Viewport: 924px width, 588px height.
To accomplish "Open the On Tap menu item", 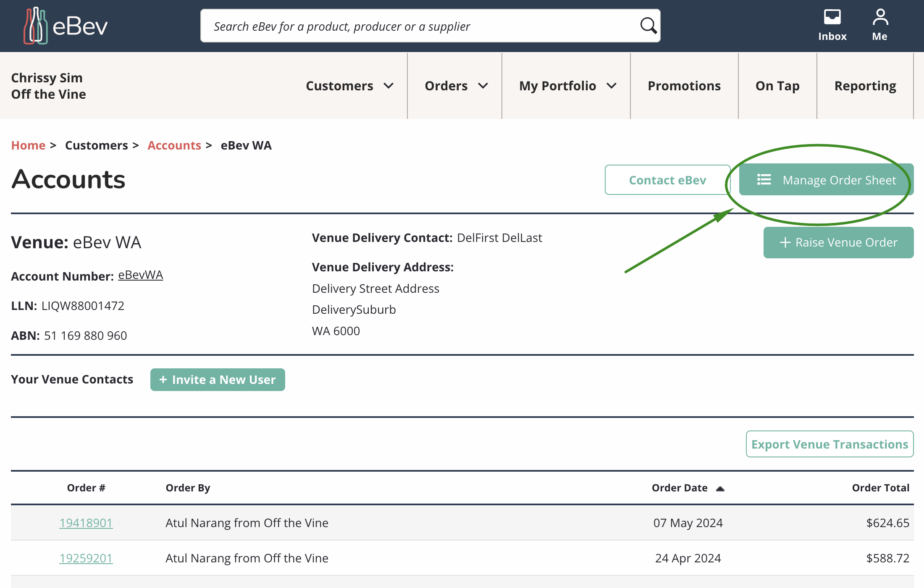I will 777,86.
